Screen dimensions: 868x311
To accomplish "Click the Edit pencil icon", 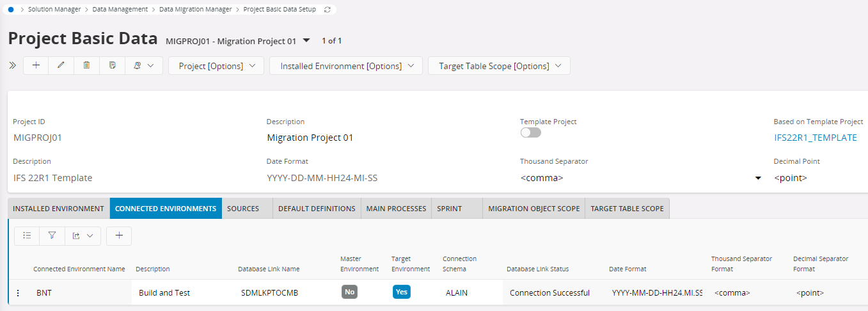I will [x=61, y=65].
